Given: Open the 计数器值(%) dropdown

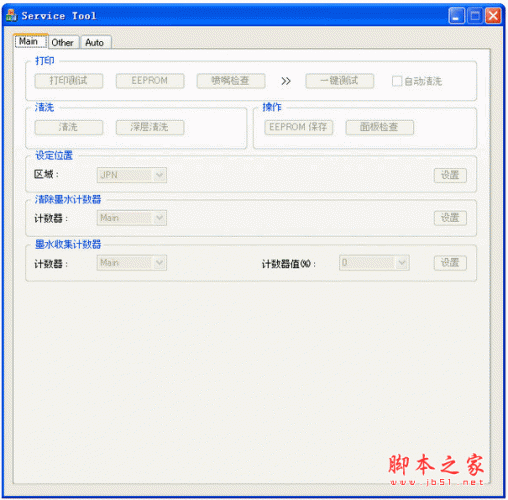Looking at the screenshot, I should click(x=374, y=263).
